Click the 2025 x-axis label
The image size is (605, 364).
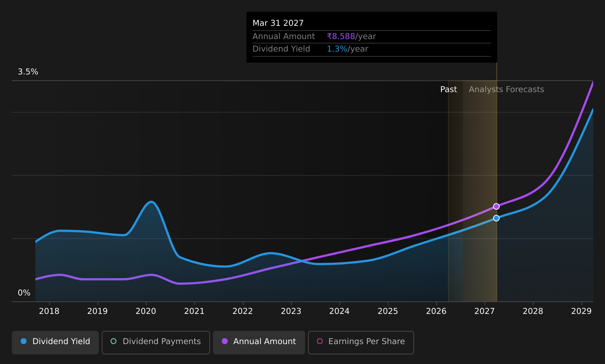(x=388, y=311)
